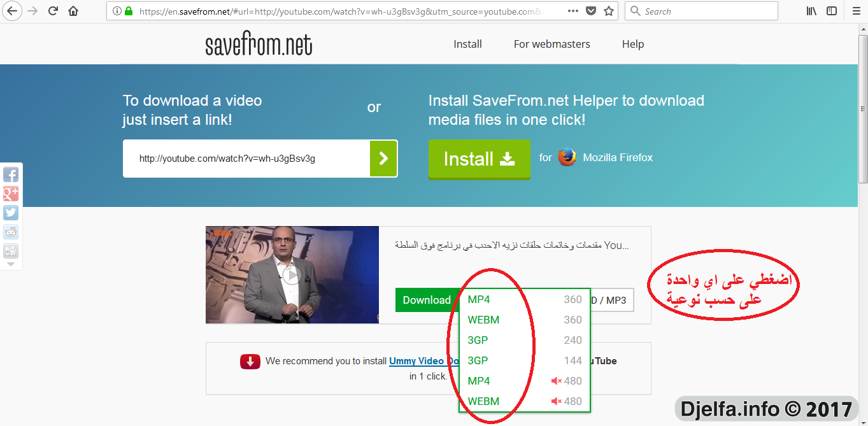The width and height of the screenshot is (868, 426).
Task: Open the Firefox hamburger menu
Action: click(x=855, y=11)
